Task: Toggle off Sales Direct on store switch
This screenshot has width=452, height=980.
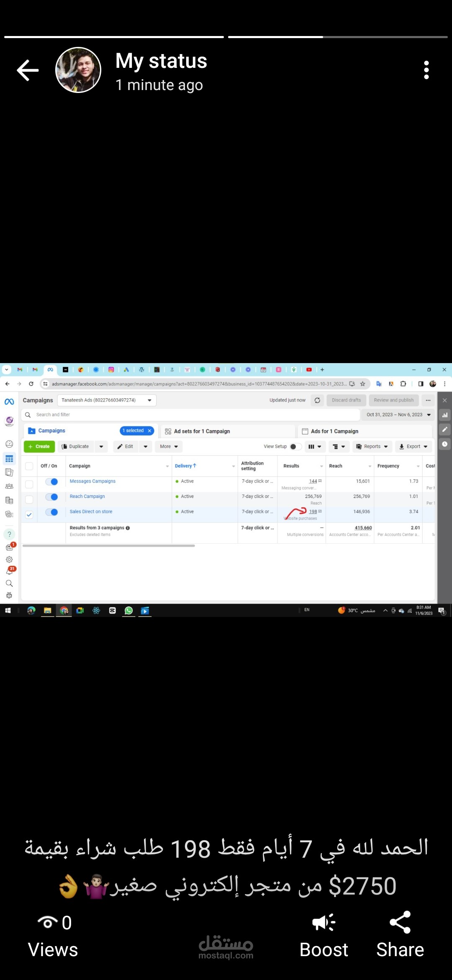Action: pos(51,512)
